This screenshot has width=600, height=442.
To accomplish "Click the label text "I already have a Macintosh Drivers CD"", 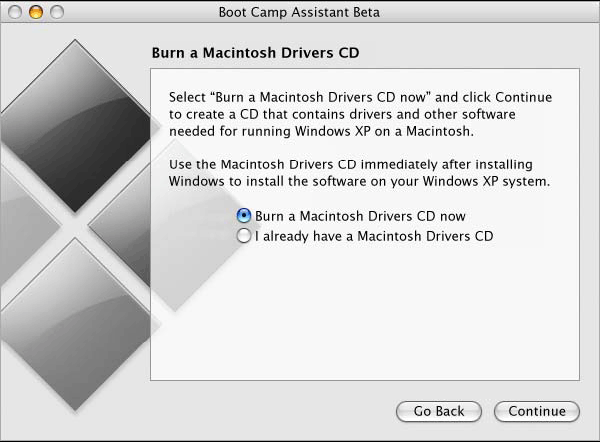I will [374, 236].
